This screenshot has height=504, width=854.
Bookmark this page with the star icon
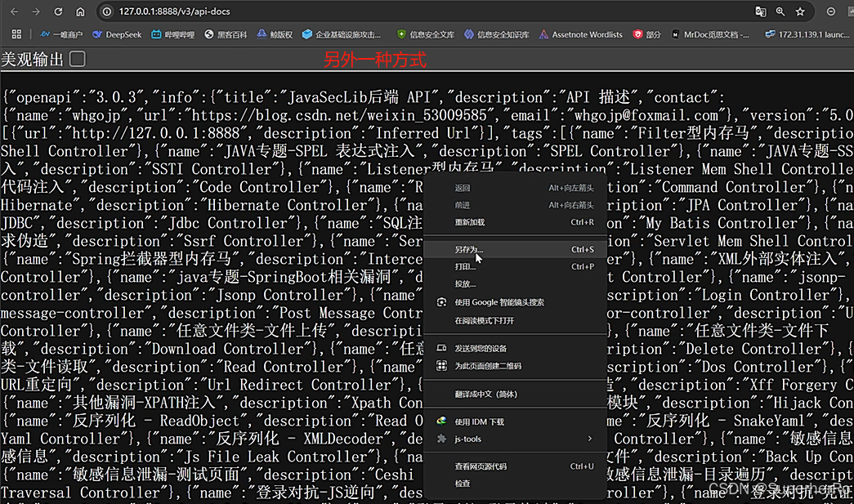click(x=800, y=11)
